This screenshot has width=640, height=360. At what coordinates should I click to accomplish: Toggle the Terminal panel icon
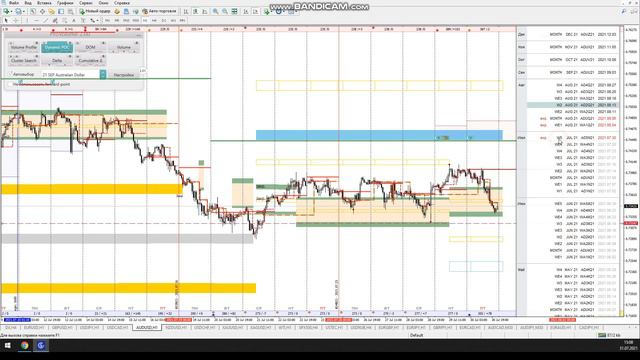(x=61, y=11)
